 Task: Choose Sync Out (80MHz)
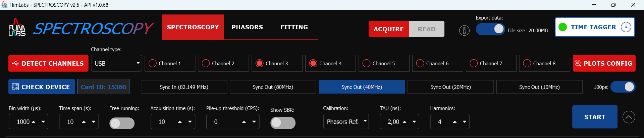[x=273, y=87]
